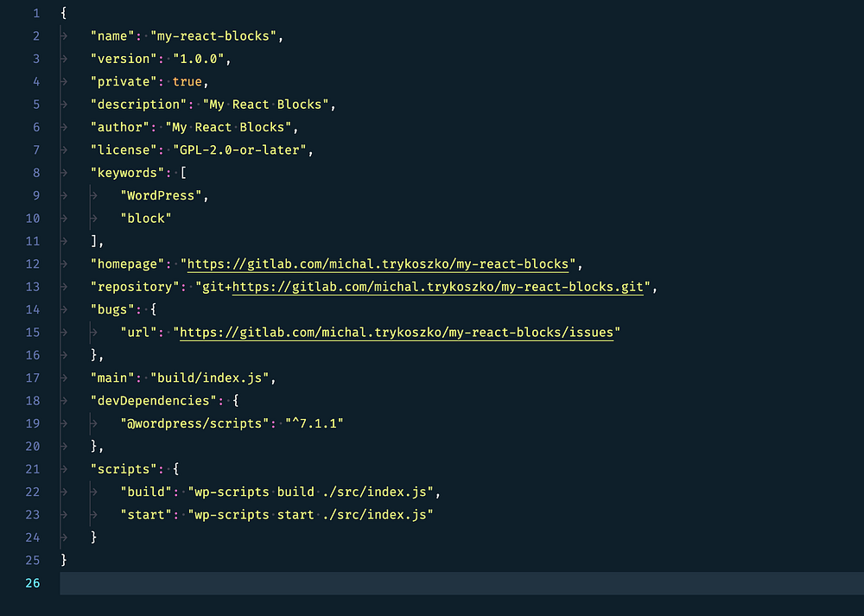Screen dimensions: 864x616
Task: Click line number 14 in gutter
Action: (x=33, y=309)
